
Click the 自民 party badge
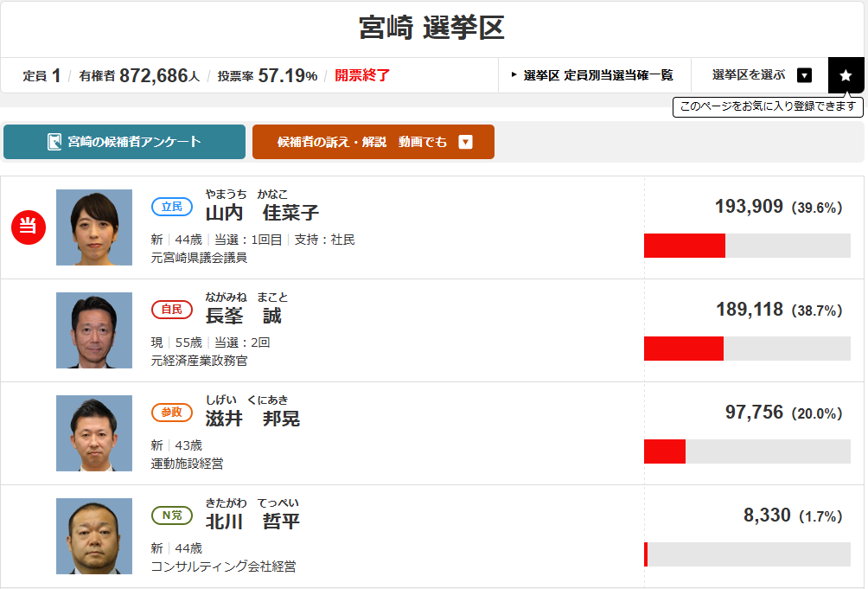(x=172, y=310)
